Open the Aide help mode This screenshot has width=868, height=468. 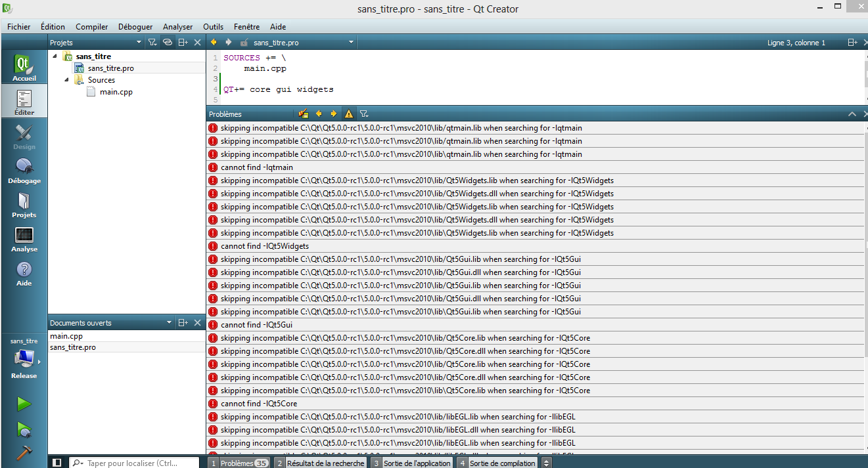(x=24, y=272)
